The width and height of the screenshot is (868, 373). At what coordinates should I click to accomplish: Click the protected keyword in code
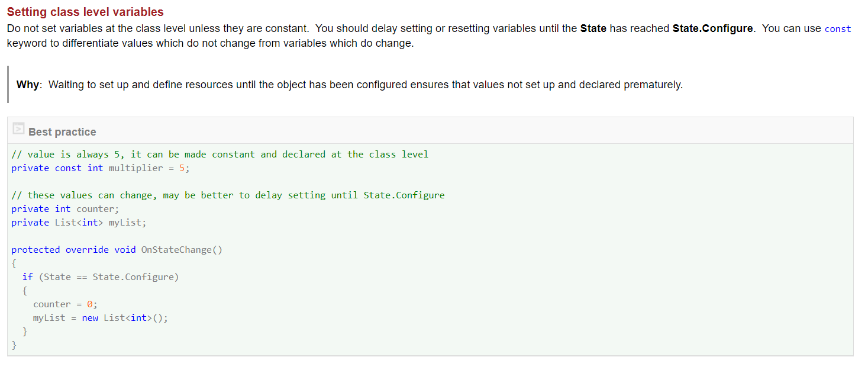(x=36, y=250)
